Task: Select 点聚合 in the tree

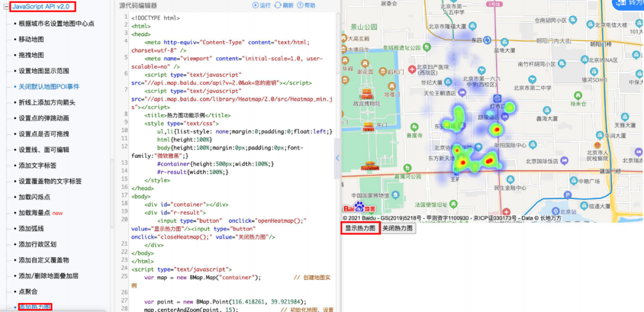Action: pyautogui.click(x=29, y=292)
